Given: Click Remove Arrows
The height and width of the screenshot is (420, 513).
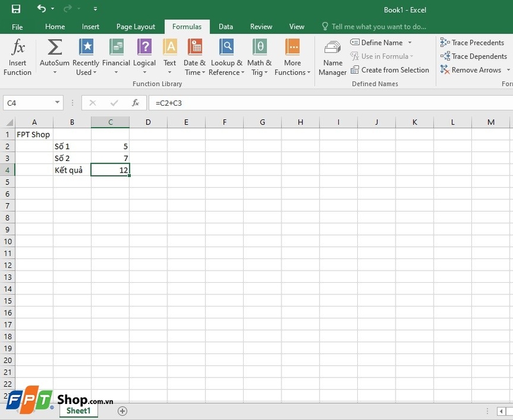Looking at the screenshot, I should pos(471,70).
